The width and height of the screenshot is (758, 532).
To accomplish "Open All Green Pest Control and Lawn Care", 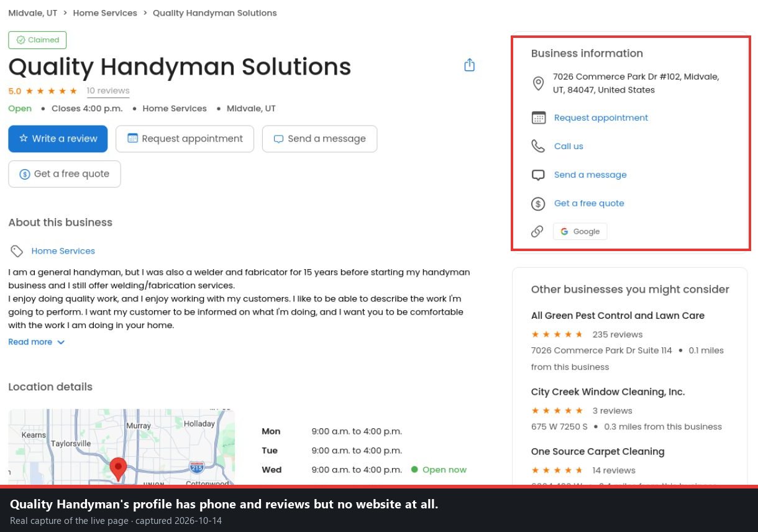I will (x=618, y=316).
